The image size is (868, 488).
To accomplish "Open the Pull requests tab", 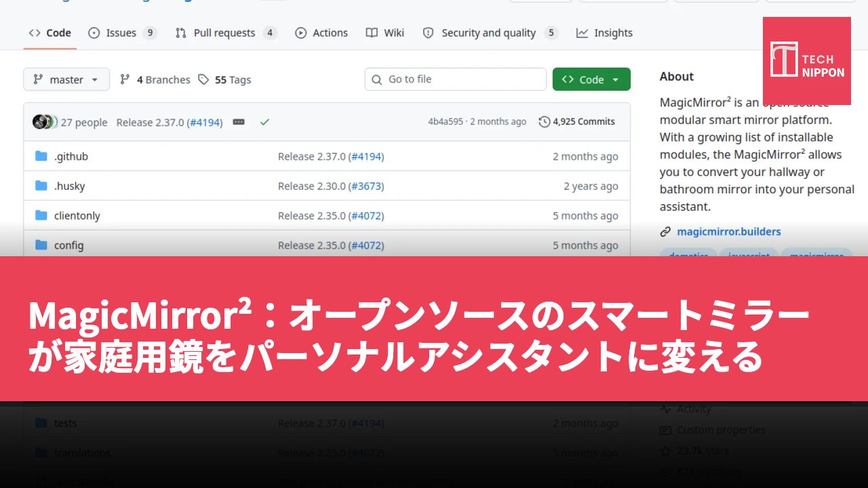I will [226, 33].
